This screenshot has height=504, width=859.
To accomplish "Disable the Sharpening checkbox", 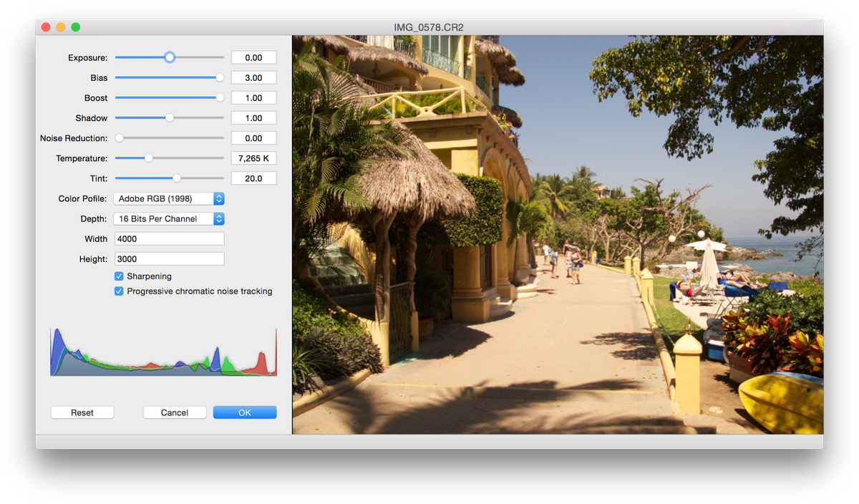I will (x=119, y=276).
